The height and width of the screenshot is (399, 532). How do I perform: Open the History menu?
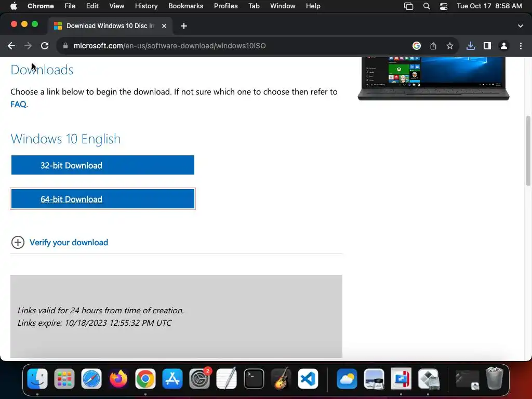pos(146,6)
